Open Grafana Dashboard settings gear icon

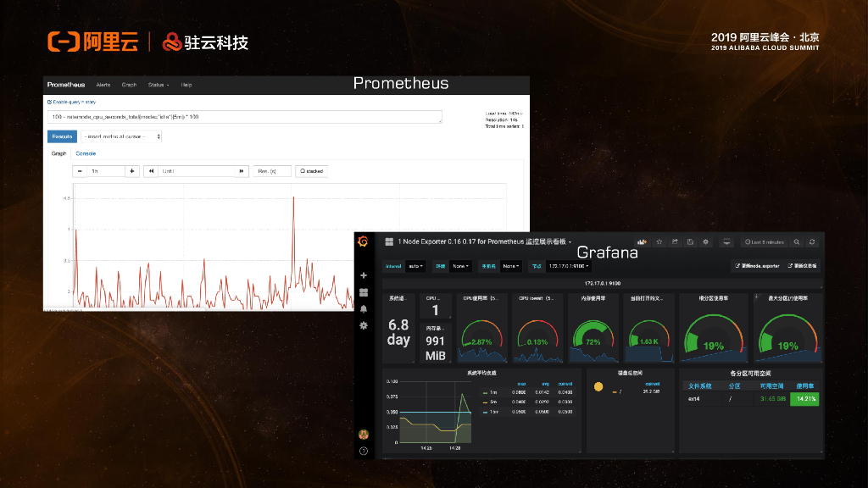click(706, 241)
